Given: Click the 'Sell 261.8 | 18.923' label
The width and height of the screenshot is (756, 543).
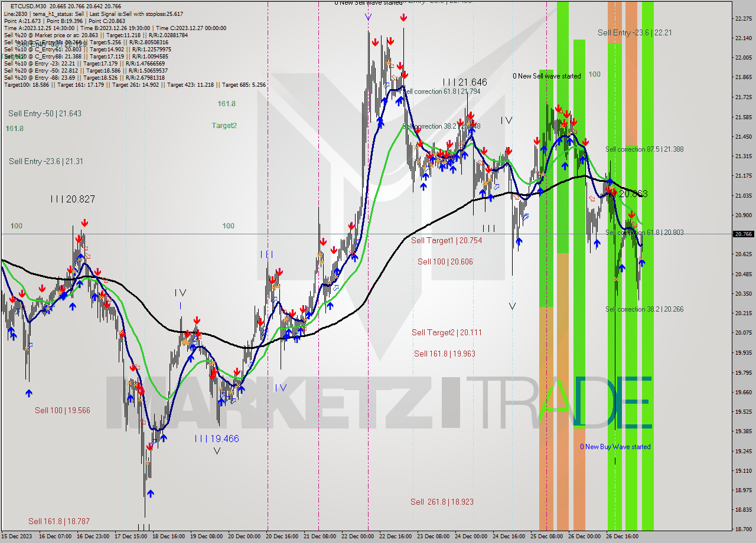Looking at the screenshot, I should tap(442, 502).
